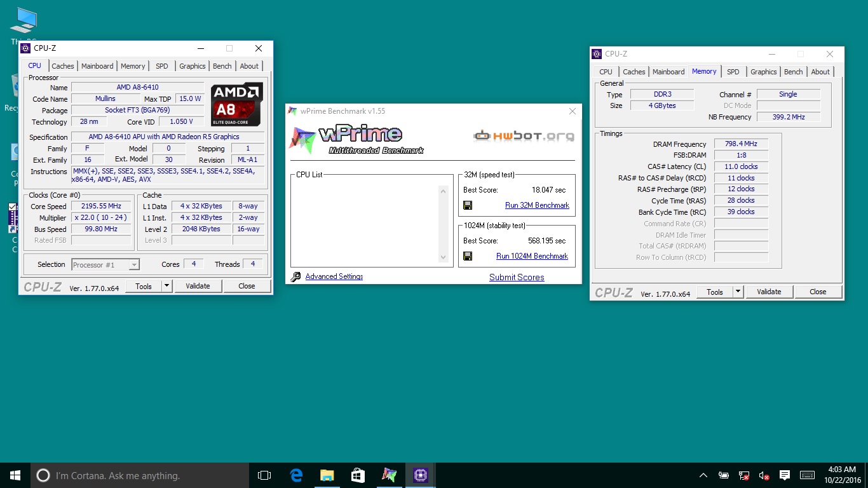
Task: Open Tools dropdown arrow in Memory window
Action: 738,292
